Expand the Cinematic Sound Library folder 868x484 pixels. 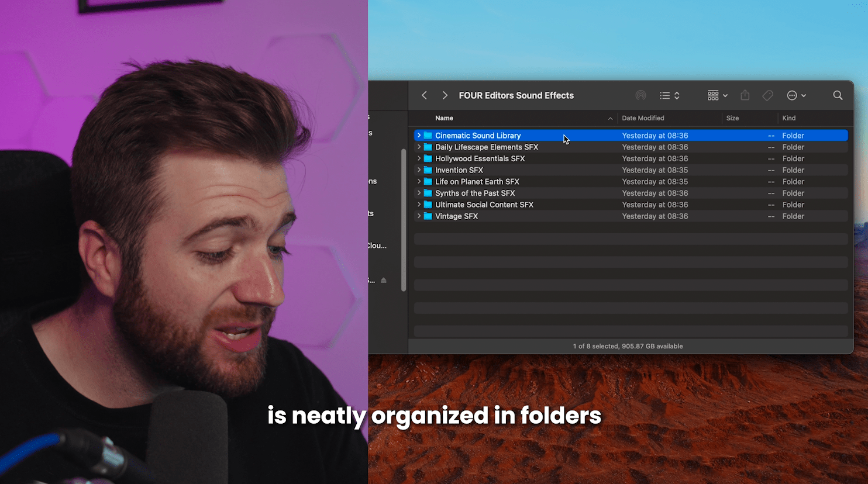(419, 136)
